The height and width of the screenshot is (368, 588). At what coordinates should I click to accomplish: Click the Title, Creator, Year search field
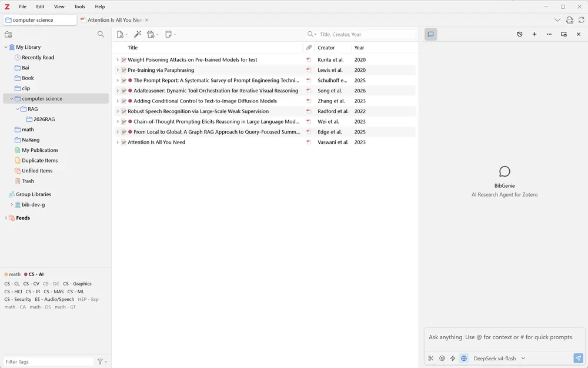[x=366, y=34]
